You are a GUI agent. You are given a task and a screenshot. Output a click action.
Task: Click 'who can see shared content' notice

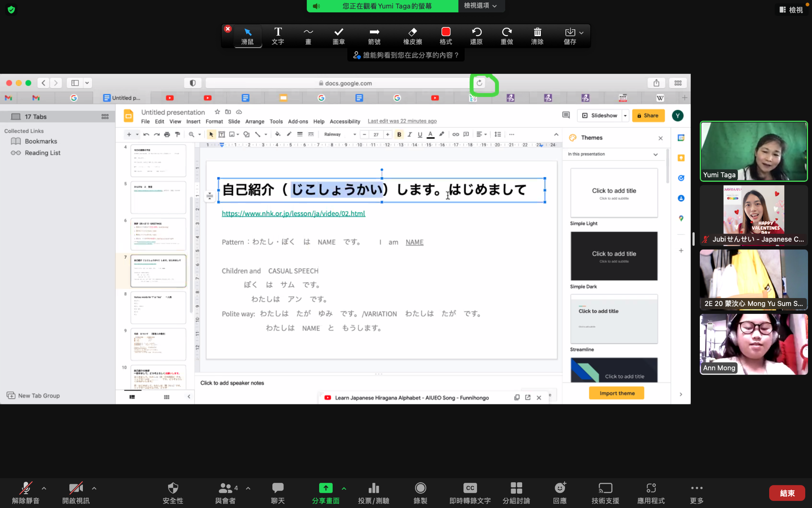tap(406, 55)
